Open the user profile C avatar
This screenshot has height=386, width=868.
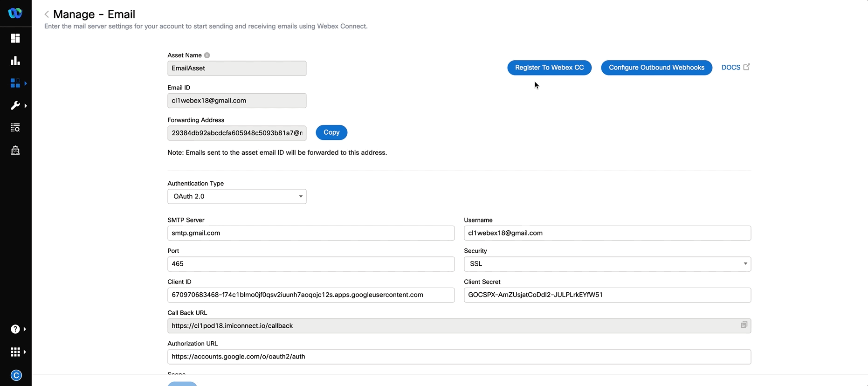pos(16,375)
